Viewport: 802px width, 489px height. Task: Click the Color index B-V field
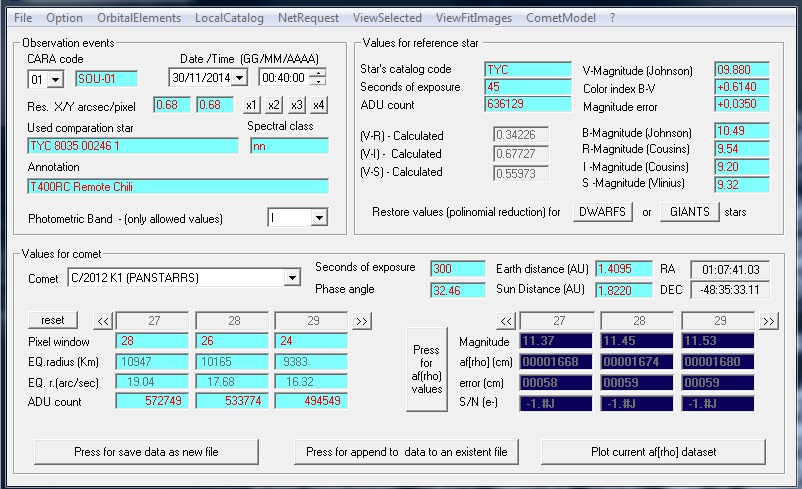(742, 87)
